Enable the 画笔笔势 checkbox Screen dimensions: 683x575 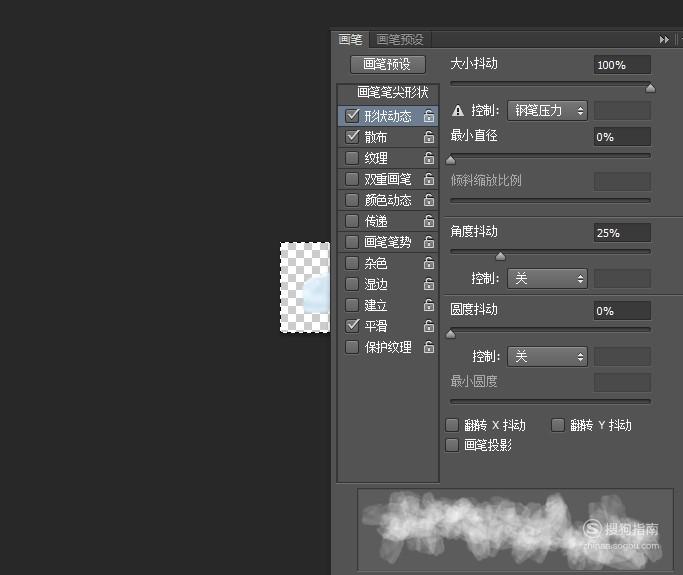(352, 242)
